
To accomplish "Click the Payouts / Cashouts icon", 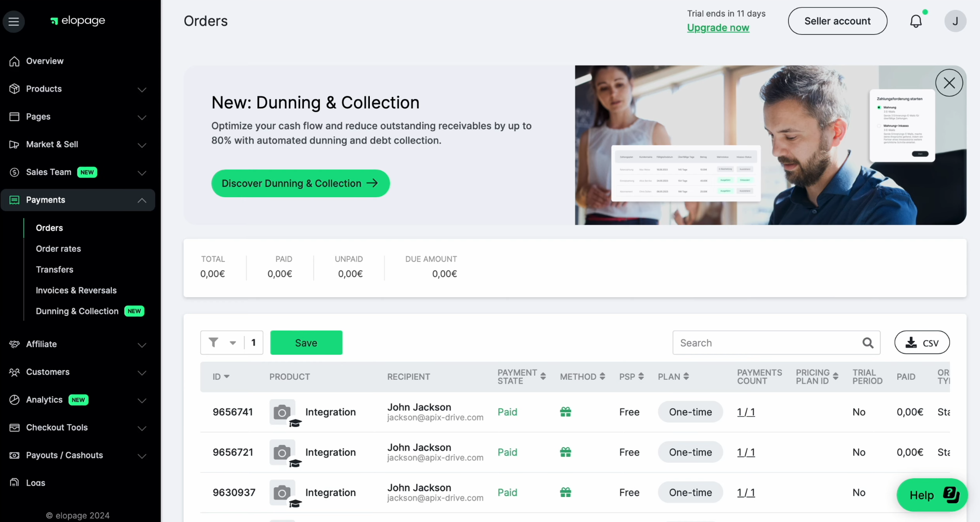I will [15, 455].
